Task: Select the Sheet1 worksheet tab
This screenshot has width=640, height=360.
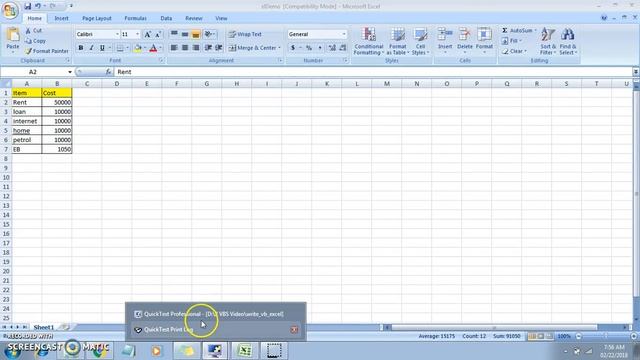Action: point(43,327)
